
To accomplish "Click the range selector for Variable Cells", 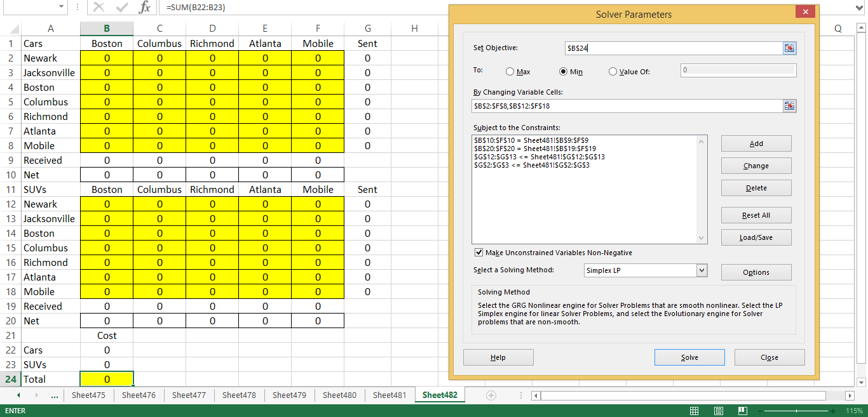I will tap(789, 105).
